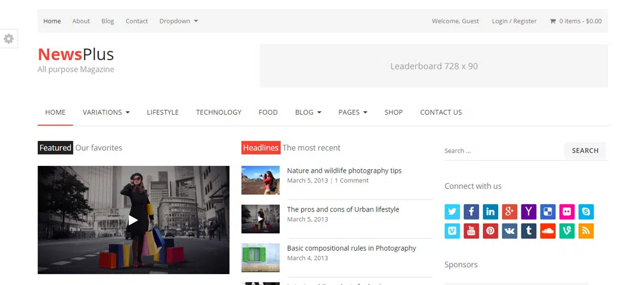Click the YouTube social icon
The height and width of the screenshot is (285, 644).
[x=471, y=231]
